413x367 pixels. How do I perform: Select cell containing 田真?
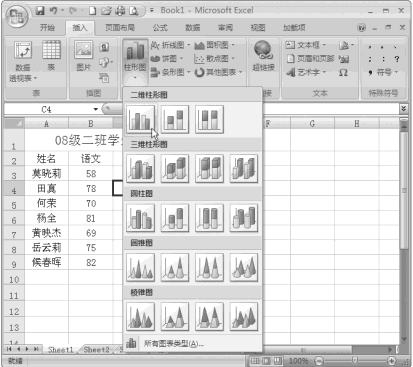click(46, 189)
